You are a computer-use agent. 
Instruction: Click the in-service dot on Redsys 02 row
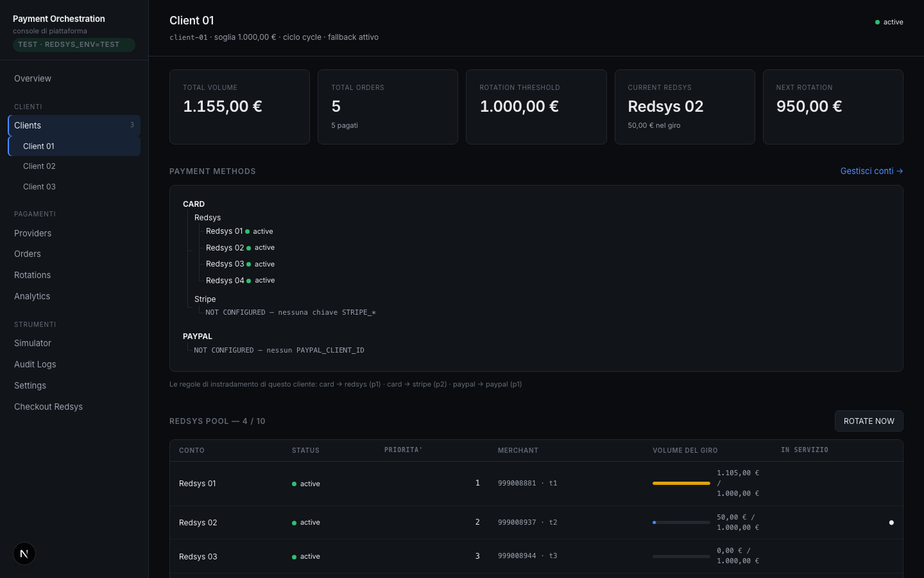pyautogui.click(x=891, y=523)
